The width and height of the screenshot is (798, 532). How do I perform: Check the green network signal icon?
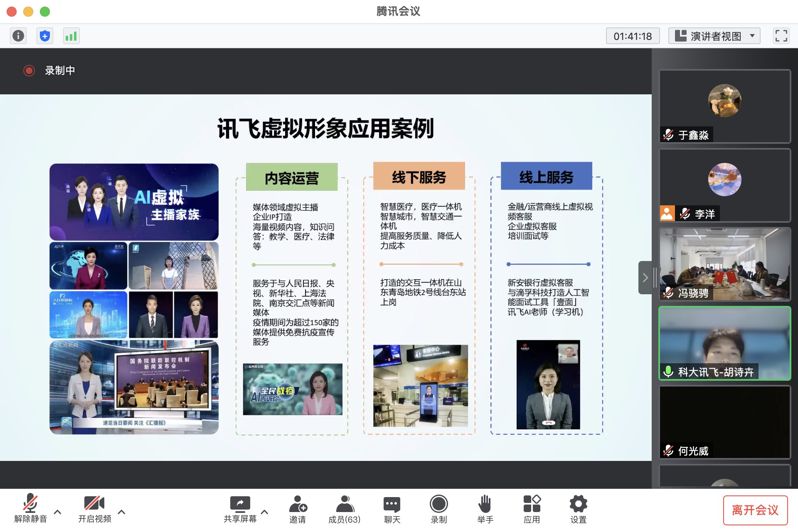71,36
